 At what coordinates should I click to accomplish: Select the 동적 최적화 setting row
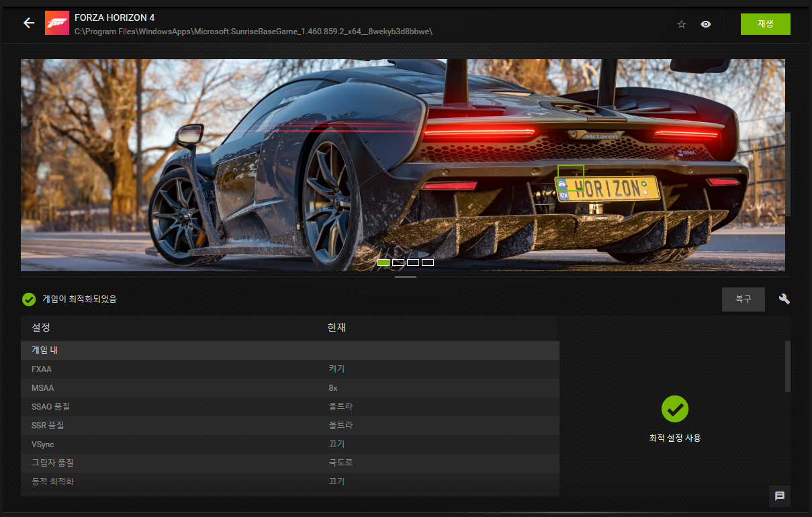(x=290, y=482)
